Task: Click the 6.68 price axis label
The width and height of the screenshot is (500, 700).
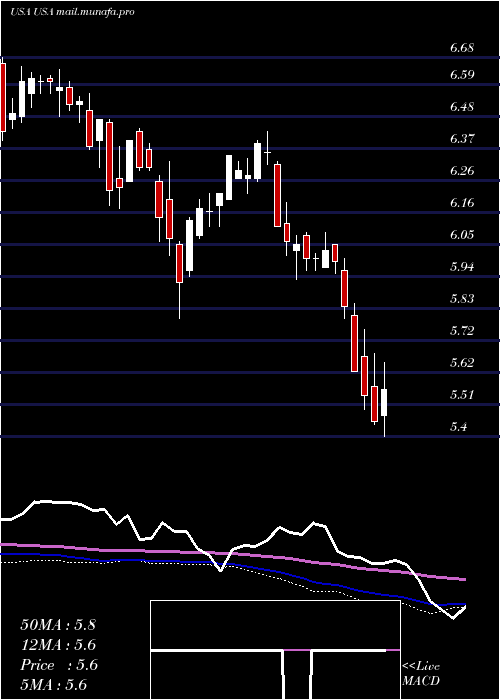Action: click(x=462, y=48)
